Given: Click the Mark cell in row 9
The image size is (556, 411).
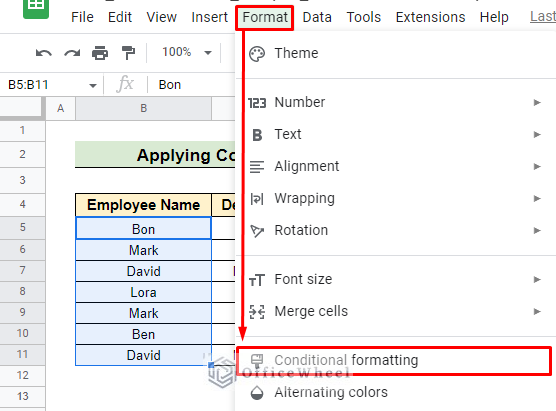Looking at the screenshot, I should 143,313.
